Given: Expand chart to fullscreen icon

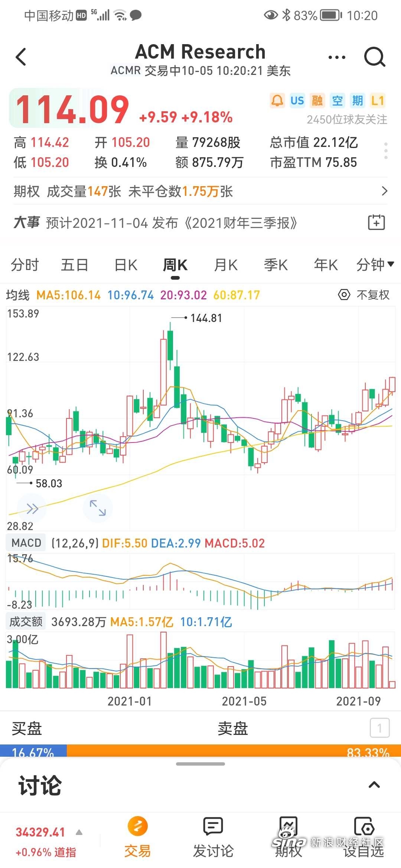Looking at the screenshot, I should 98,508.
